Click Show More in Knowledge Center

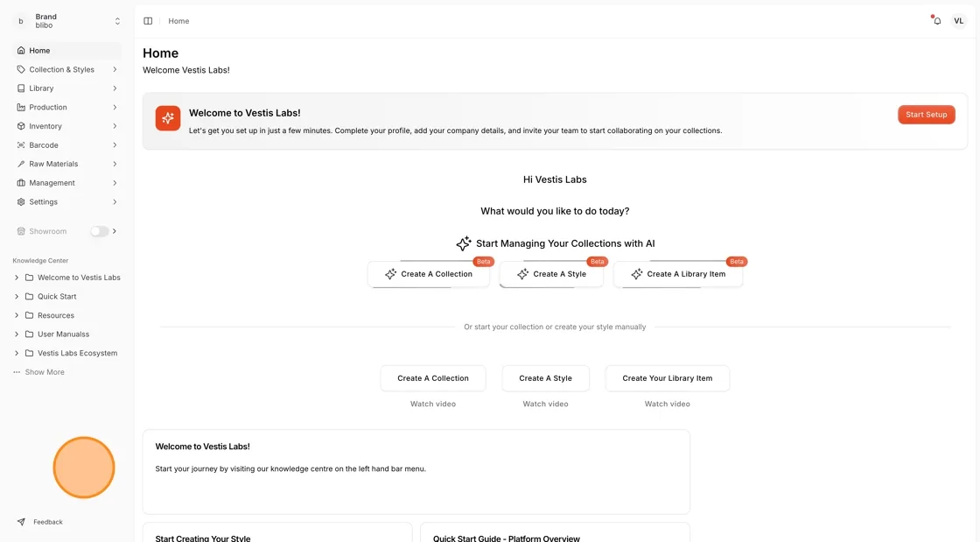click(x=45, y=372)
